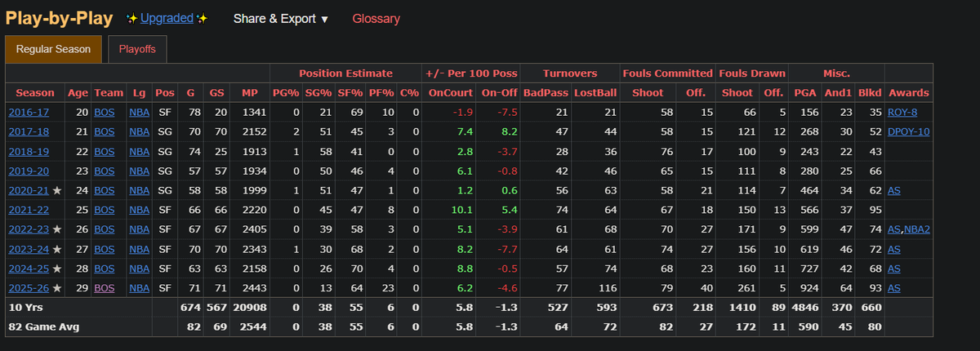Image resolution: width=980 pixels, height=351 pixels.
Task: Open BOS team link in 2025-26 row
Action: tap(105, 289)
